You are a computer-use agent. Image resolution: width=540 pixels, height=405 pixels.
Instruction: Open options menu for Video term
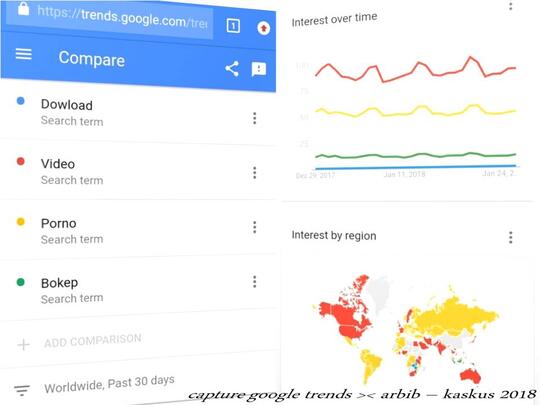tap(255, 173)
